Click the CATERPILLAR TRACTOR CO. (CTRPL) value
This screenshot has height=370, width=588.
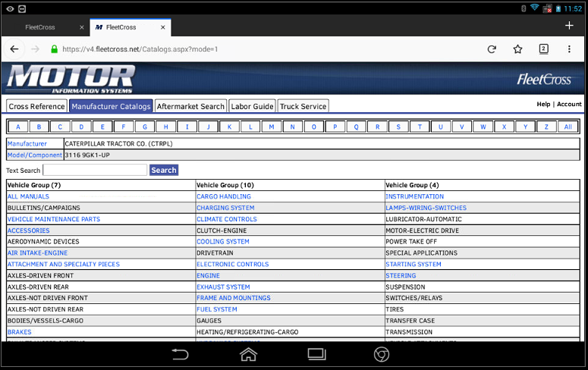coord(118,143)
